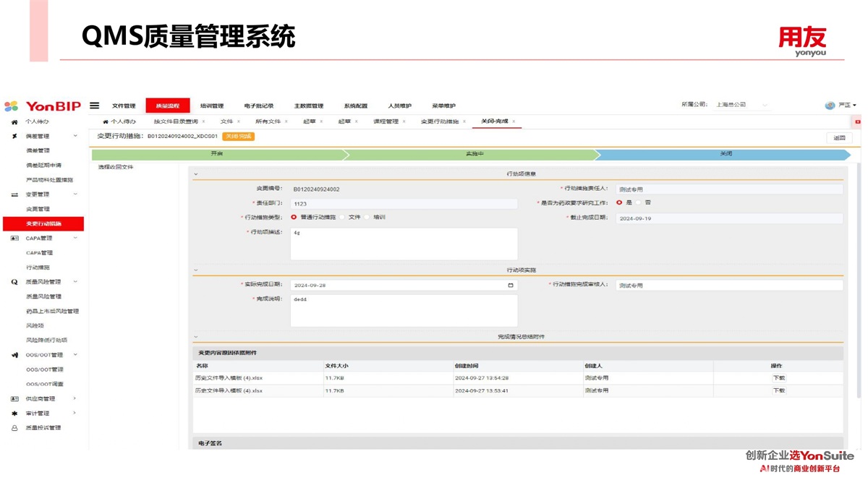The height and width of the screenshot is (488, 868).
Task: Select the 培训 action type radio button
Action: coord(367,217)
